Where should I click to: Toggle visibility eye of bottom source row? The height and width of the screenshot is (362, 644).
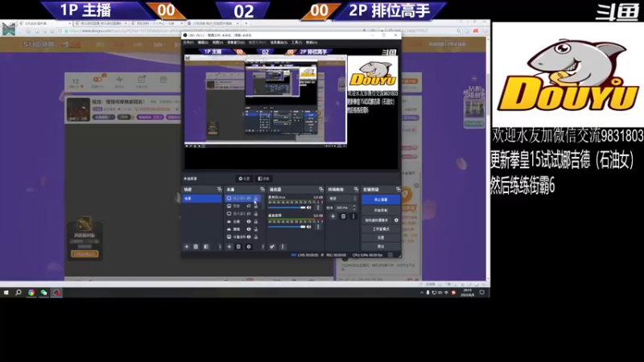(x=249, y=237)
